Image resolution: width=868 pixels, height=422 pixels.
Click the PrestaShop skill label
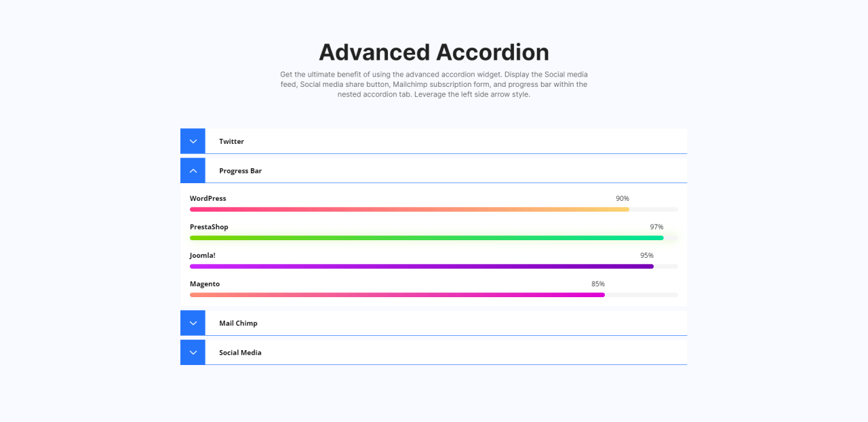tap(209, 227)
